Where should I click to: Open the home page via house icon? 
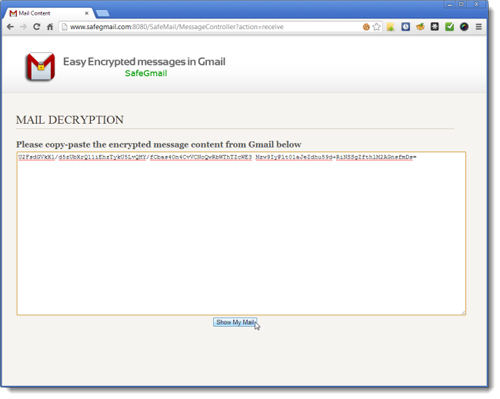(x=50, y=27)
